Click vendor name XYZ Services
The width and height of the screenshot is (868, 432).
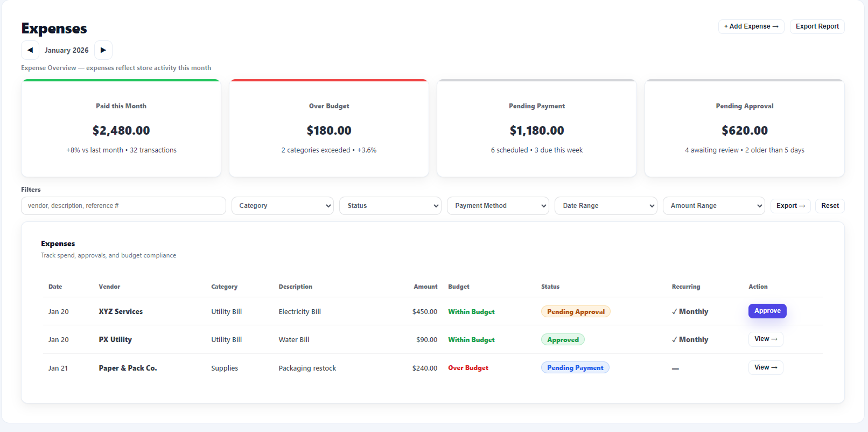[x=121, y=311]
